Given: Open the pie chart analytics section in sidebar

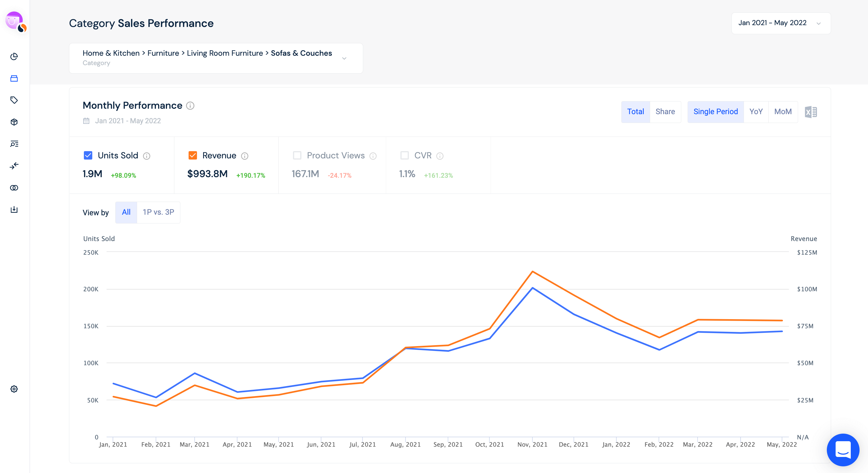Looking at the screenshot, I should click(x=14, y=57).
